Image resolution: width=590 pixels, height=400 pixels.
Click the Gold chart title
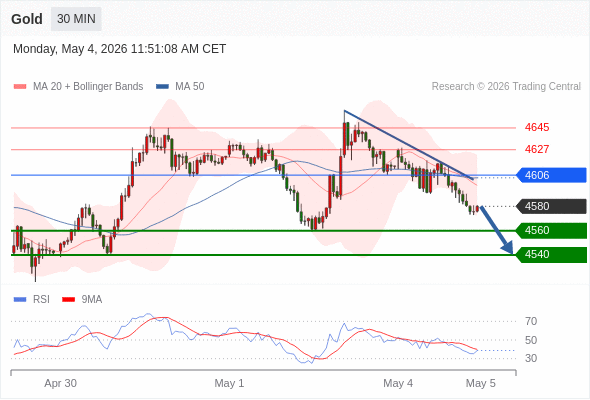(x=27, y=19)
